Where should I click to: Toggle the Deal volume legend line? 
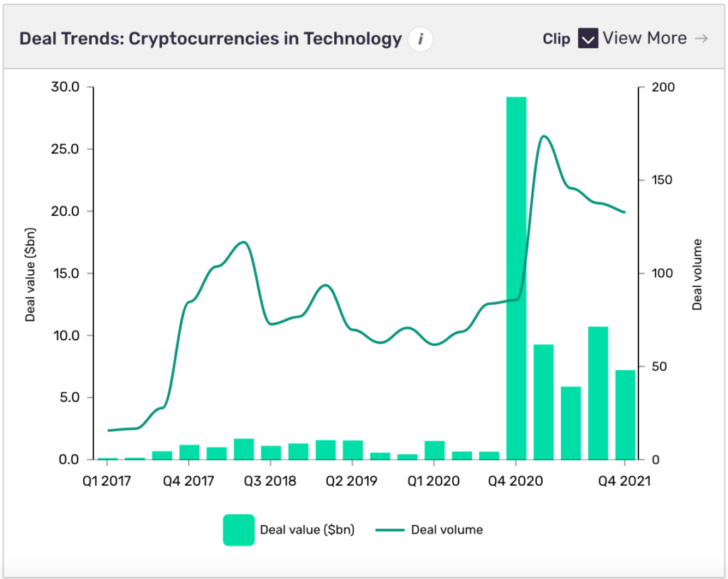click(387, 530)
